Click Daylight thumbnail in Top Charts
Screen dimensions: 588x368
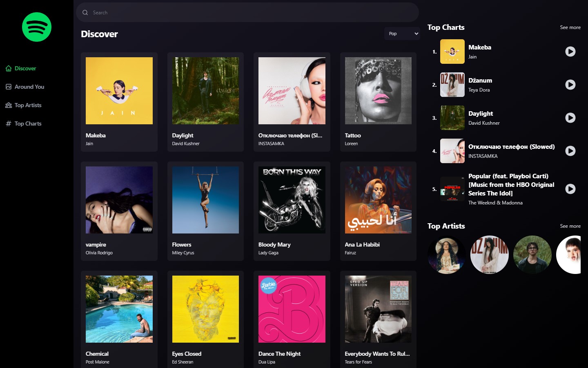pyautogui.click(x=452, y=118)
